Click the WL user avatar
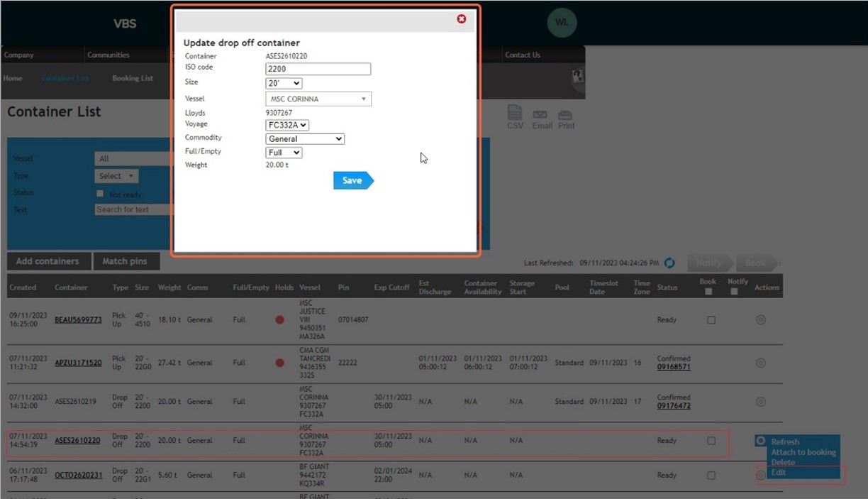Viewport: 868px width, 499px height. pos(562,23)
